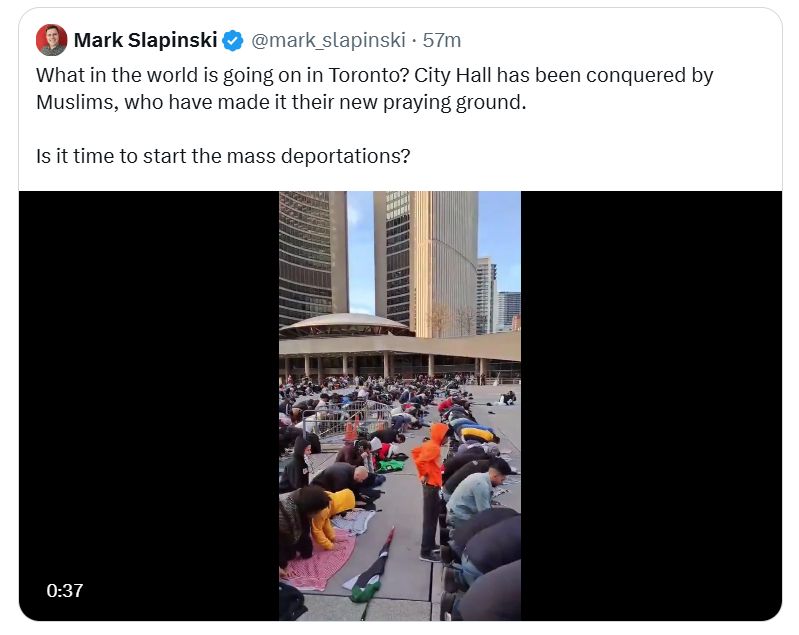Click the word 'Toronto?' in the tweet
Screen dimensions: 799x635
pos(369,75)
